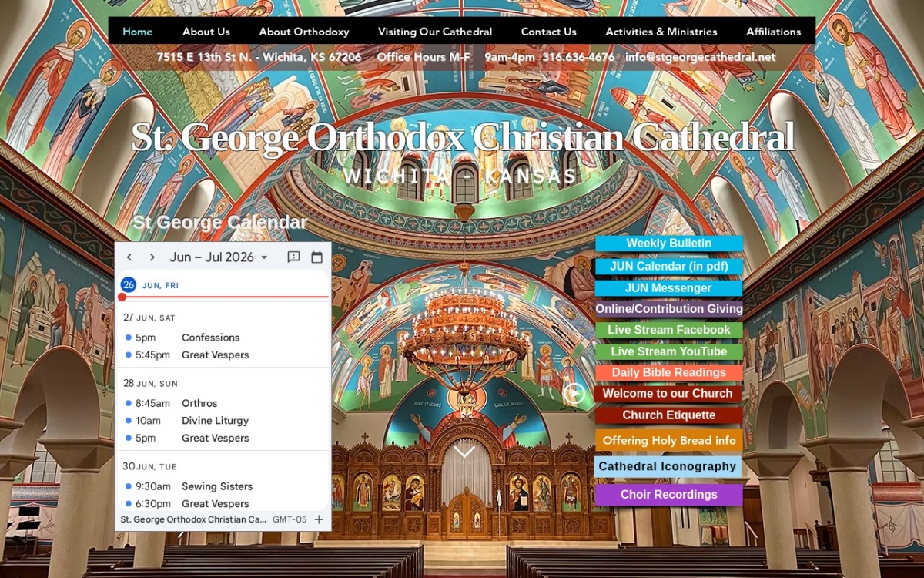
Task: Play the background video
Action: (x=574, y=394)
